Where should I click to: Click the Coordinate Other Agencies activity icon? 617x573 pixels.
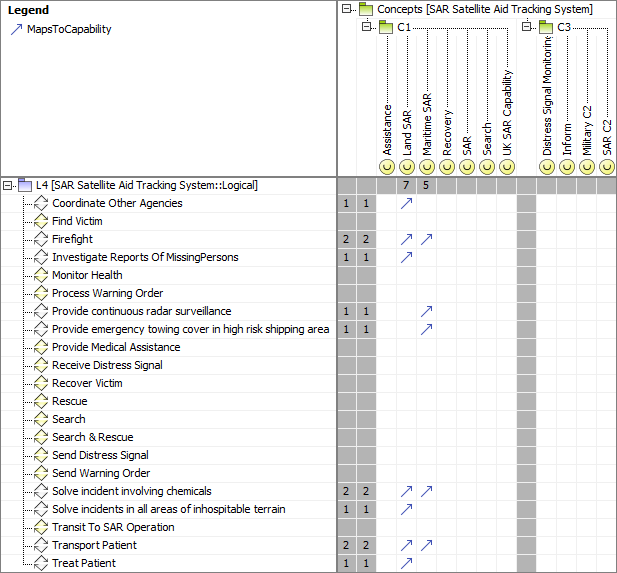click(x=41, y=203)
